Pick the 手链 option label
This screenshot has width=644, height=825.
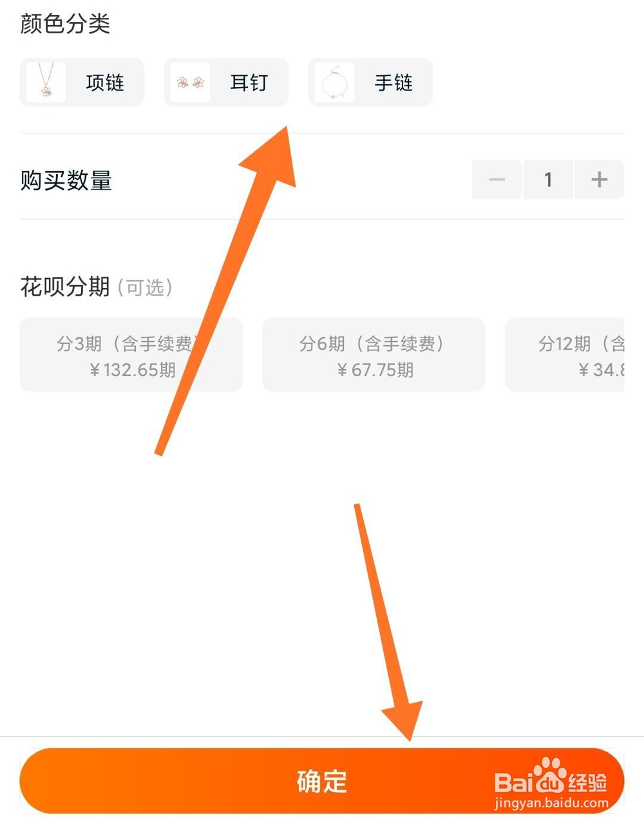(393, 83)
